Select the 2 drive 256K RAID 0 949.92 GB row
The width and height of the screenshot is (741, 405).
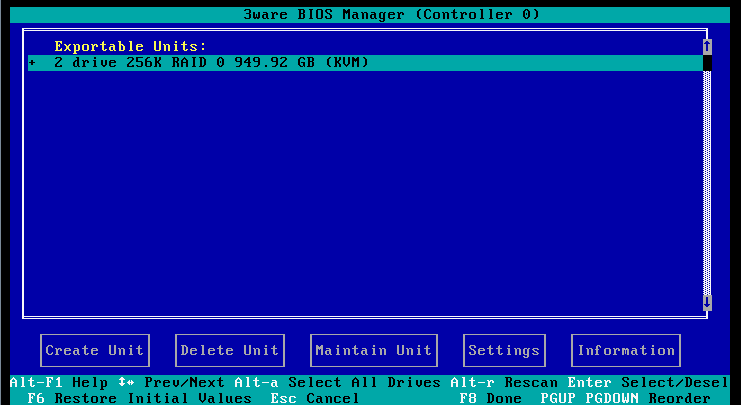(x=365, y=62)
